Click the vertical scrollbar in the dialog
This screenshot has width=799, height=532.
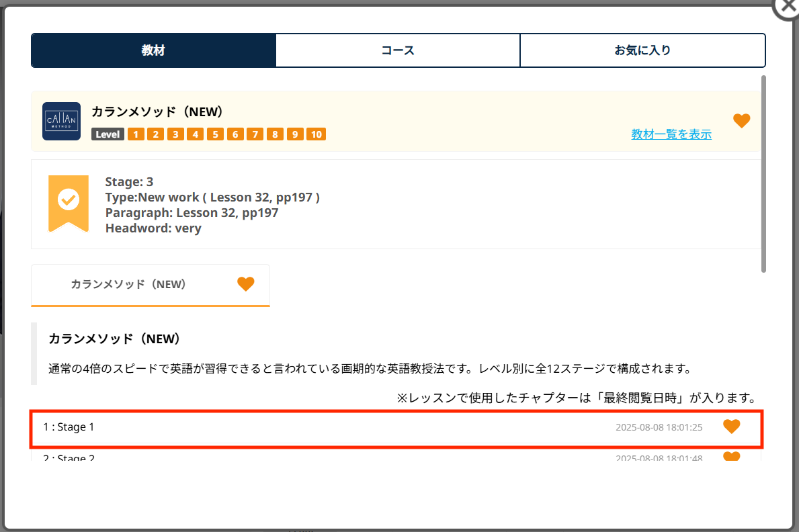tap(763, 175)
